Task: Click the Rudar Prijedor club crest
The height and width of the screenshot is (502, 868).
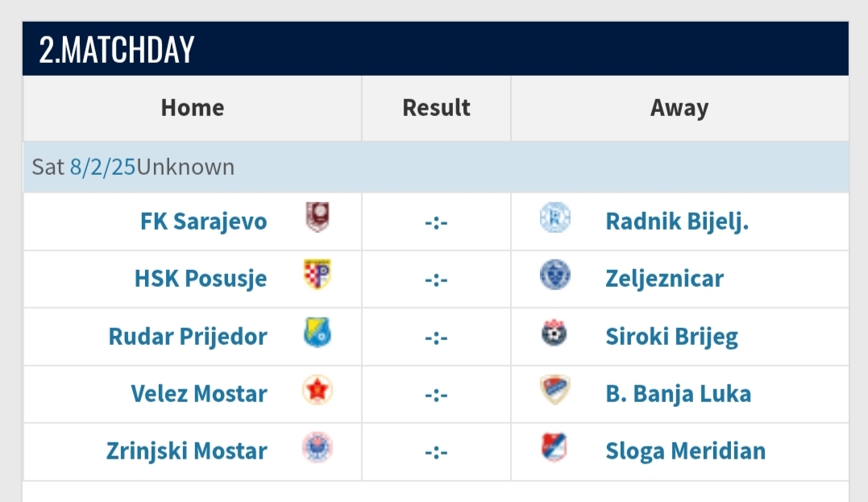Action: click(318, 332)
